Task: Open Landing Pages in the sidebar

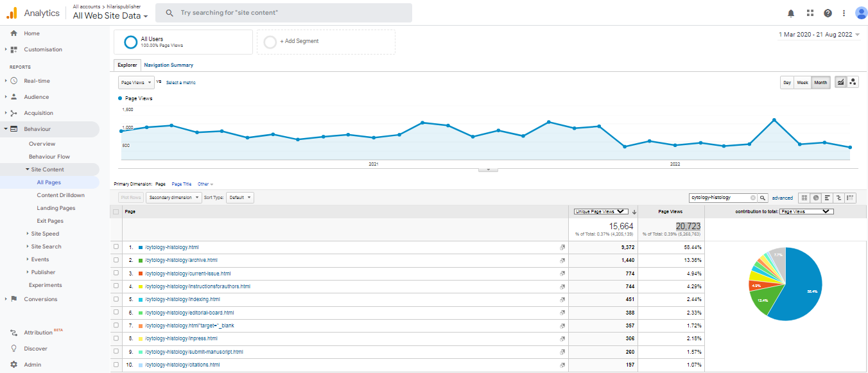Action: click(x=56, y=208)
